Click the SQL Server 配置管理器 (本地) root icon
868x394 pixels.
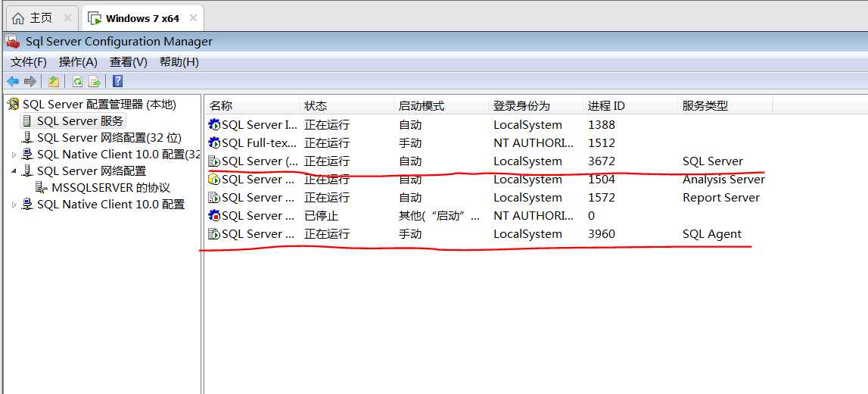pyautogui.click(x=14, y=104)
